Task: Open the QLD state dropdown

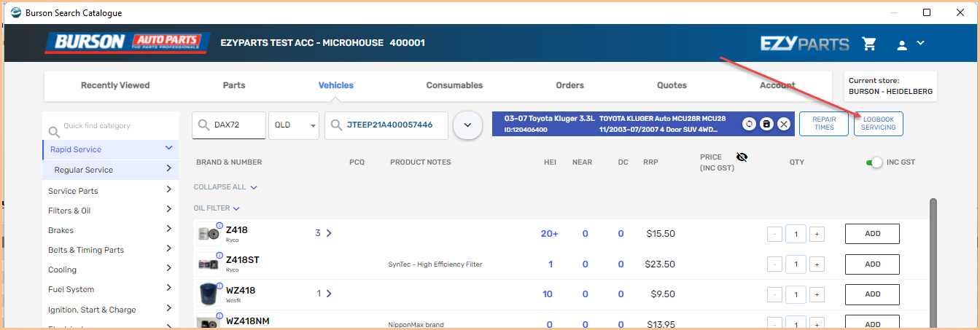Action: 295,125
